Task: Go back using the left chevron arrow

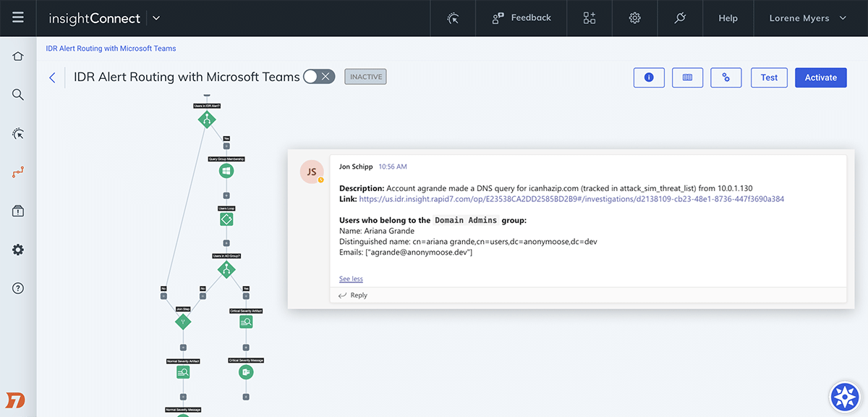Action: (x=52, y=77)
